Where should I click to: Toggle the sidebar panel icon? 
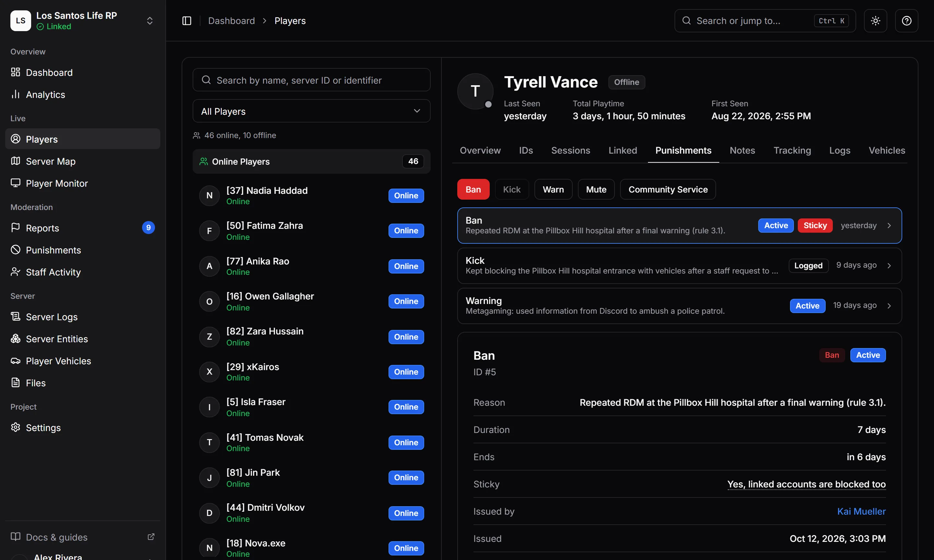coord(187,21)
